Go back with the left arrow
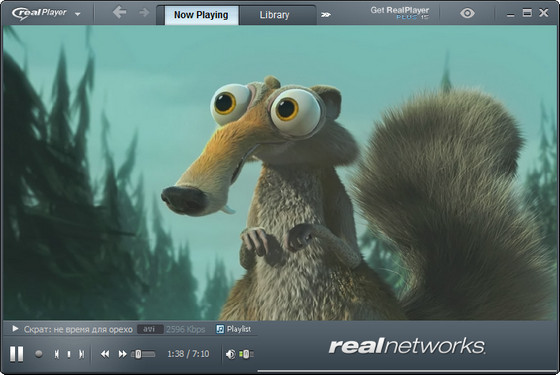The width and height of the screenshot is (560, 375). point(119,12)
